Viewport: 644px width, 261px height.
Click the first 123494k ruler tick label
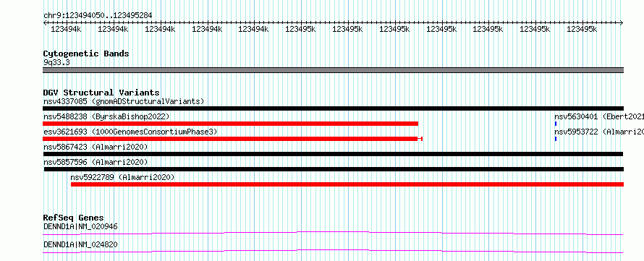coord(66,29)
